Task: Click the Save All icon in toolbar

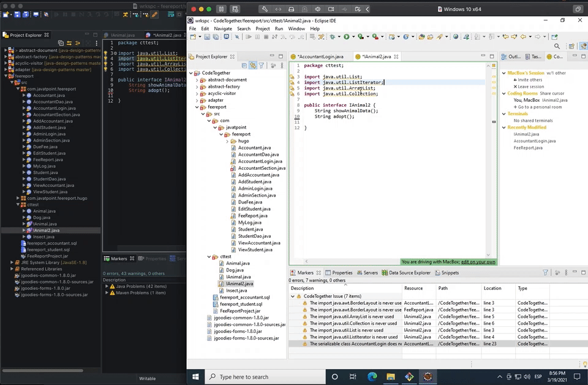Action: pos(216,37)
